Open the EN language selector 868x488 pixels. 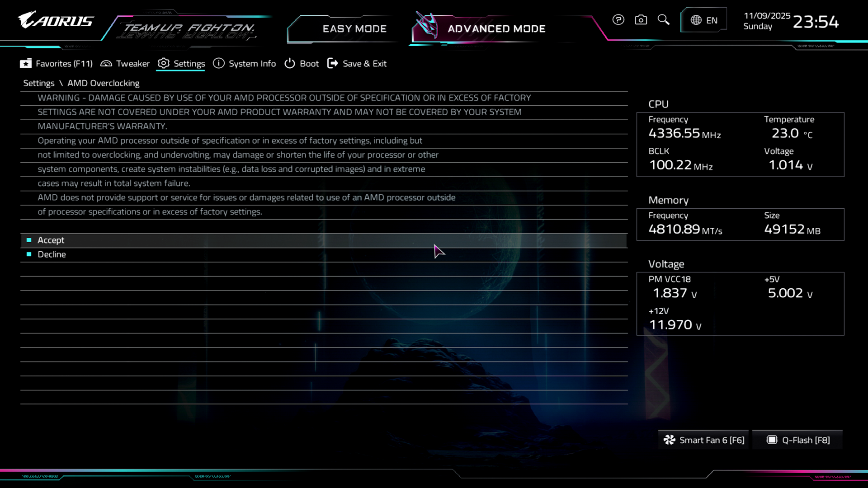[x=712, y=20]
